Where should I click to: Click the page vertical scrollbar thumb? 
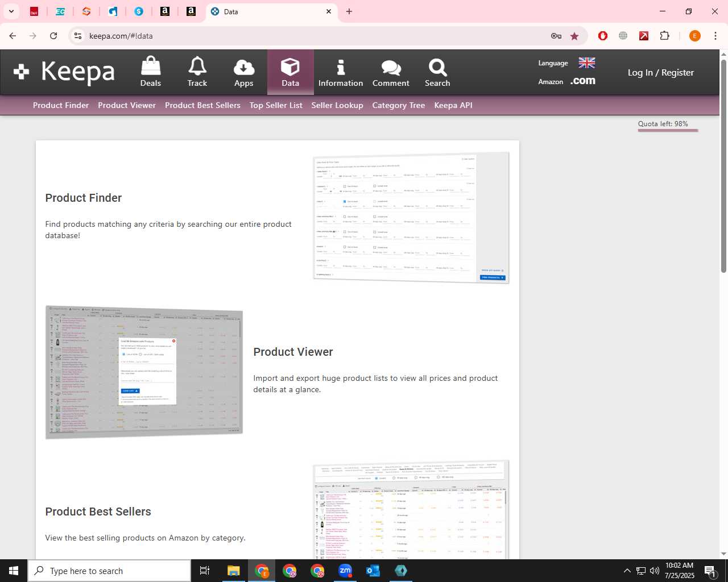click(723, 165)
